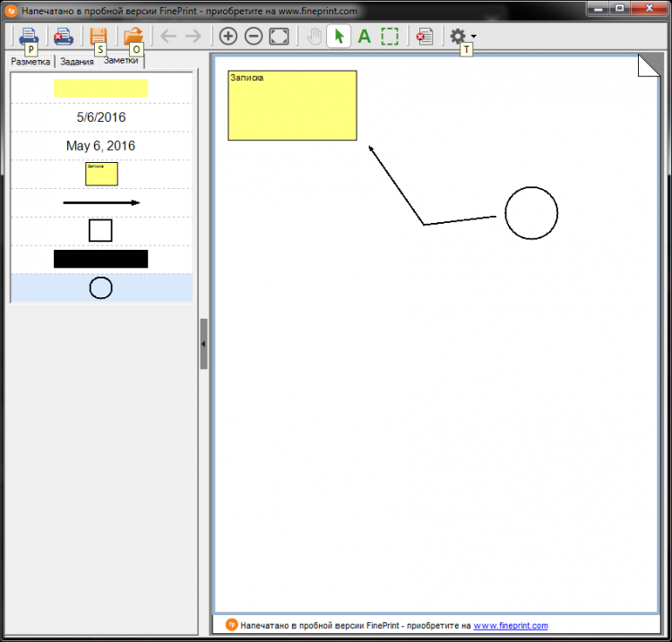The width and height of the screenshot is (672, 642).
Task: Choose the May 6, 2016 date stamp
Action: (100, 146)
